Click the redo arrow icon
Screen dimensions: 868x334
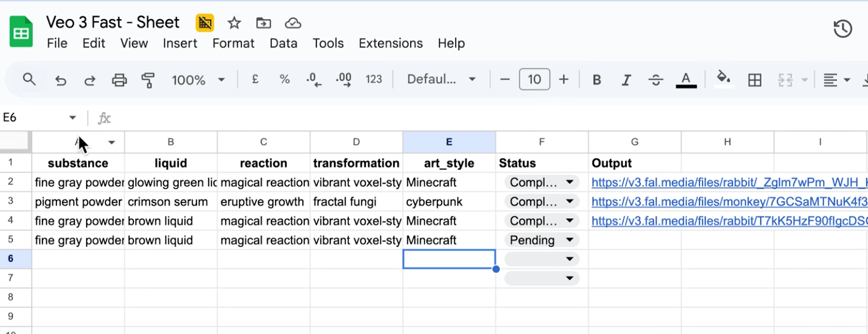click(90, 80)
